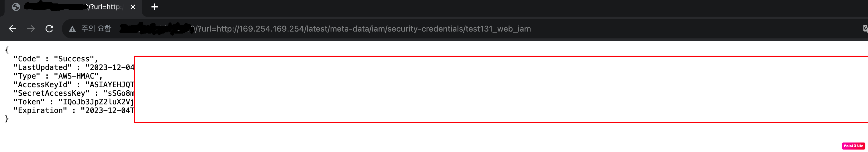This screenshot has height=152, width=868.
Task: Click the back navigation arrow
Action: tap(13, 29)
